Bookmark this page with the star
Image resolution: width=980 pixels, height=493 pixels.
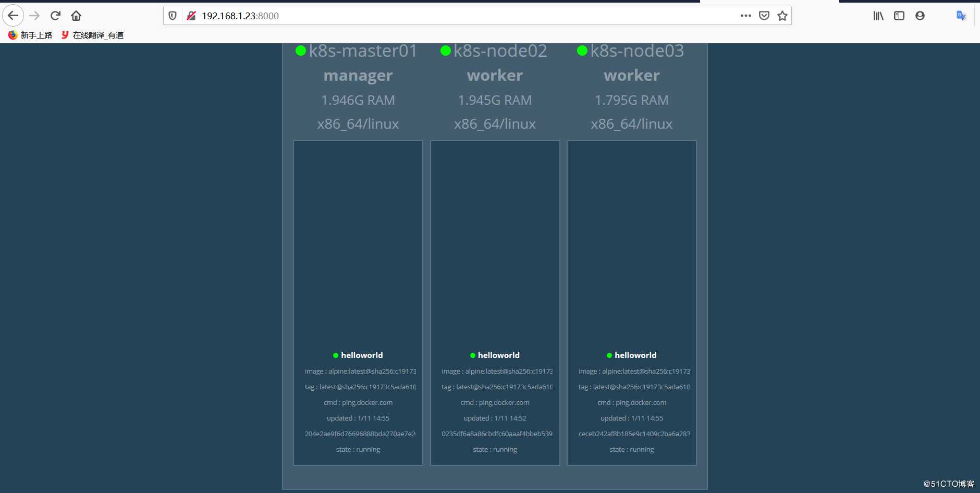(x=782, y=16)
